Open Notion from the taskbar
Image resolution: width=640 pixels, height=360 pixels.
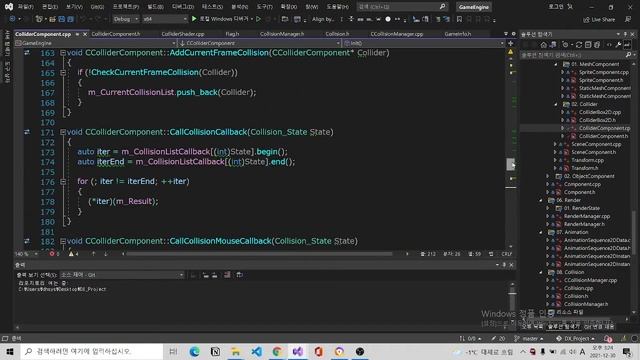[215, 351]
